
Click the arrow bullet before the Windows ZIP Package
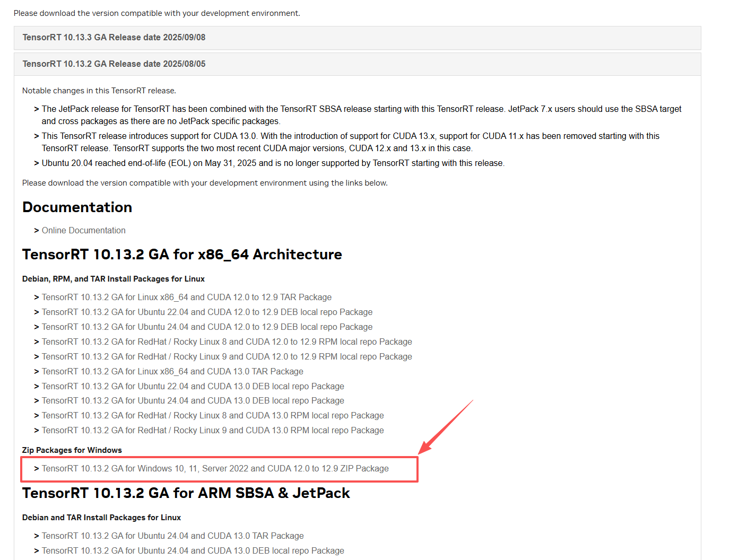[37, 469]
